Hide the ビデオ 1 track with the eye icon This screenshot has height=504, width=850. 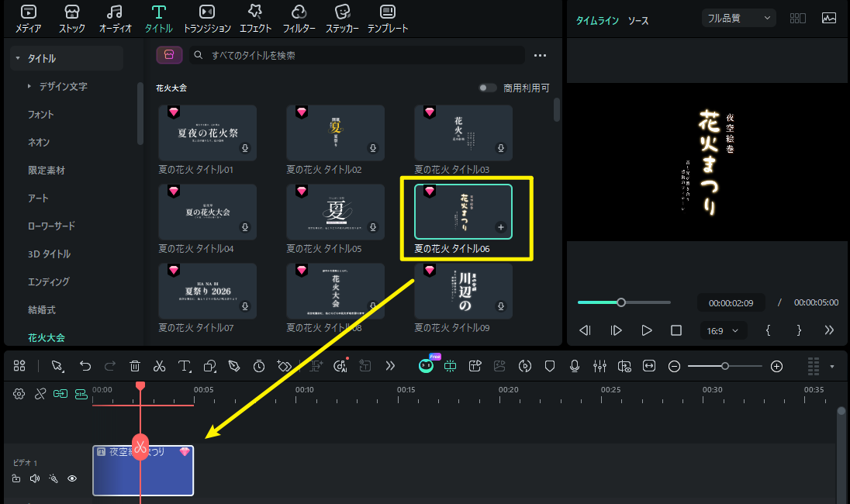(x=72, y=478)
